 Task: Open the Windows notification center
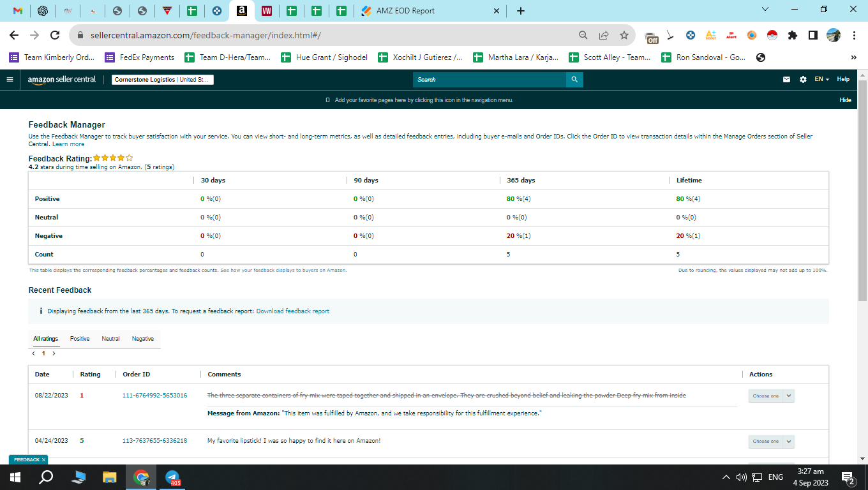pos(848,477)
